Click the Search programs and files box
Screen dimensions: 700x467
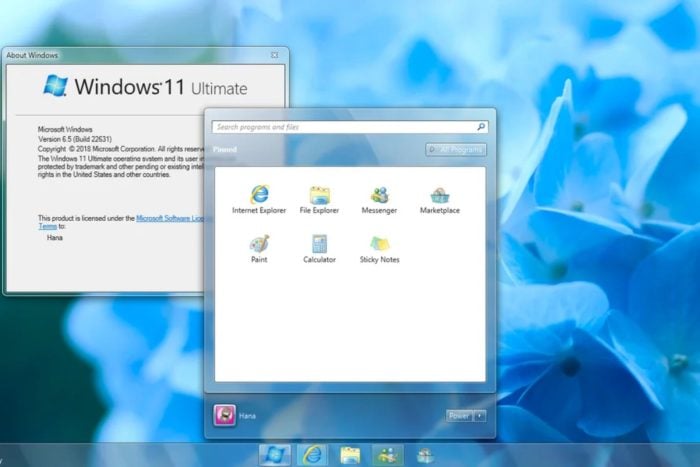click(x=350, y=127)
